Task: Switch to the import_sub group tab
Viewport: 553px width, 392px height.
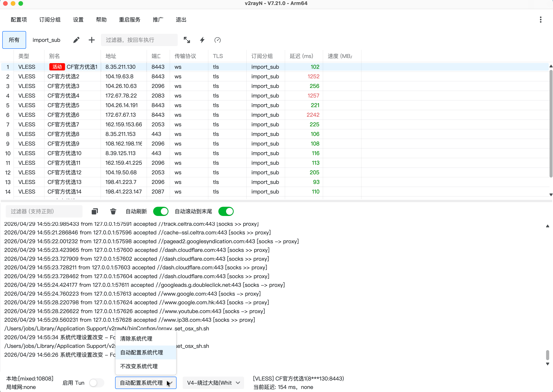Action: click(46, 40)
